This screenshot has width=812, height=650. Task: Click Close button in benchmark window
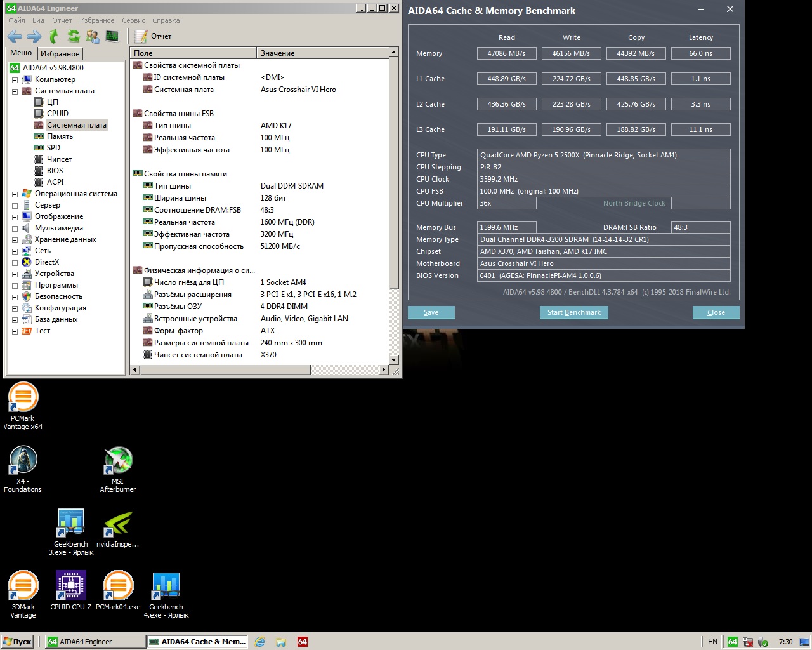click(x=716, y=312)
